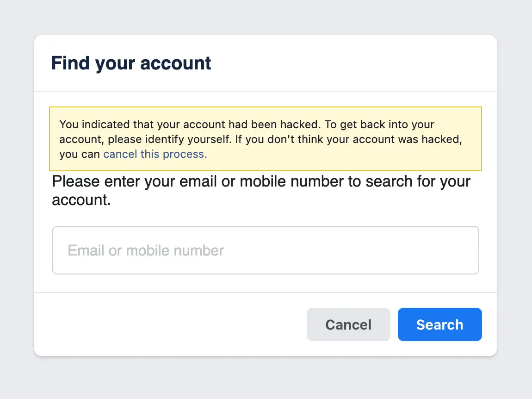Click the word 'Search' on the blue button
532x399 pixels.
[439, 325]
